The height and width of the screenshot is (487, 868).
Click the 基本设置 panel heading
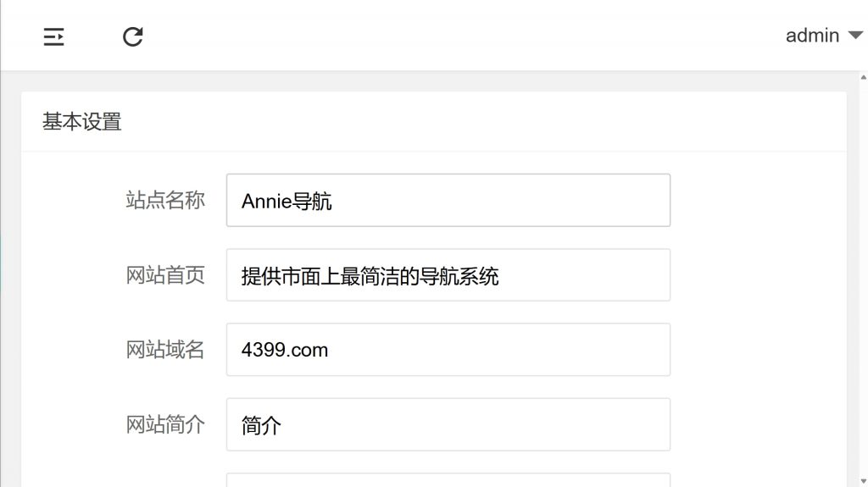click(x=82, y=122)
